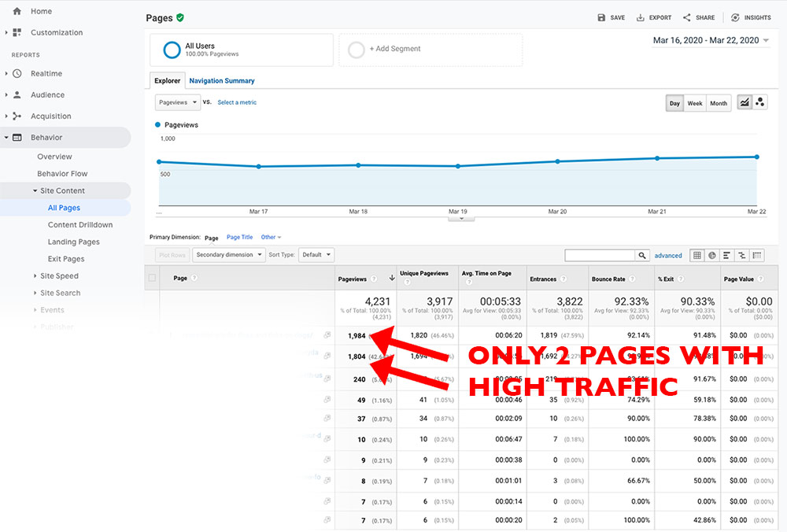Open the Content Drilldown report

[80, 225]
